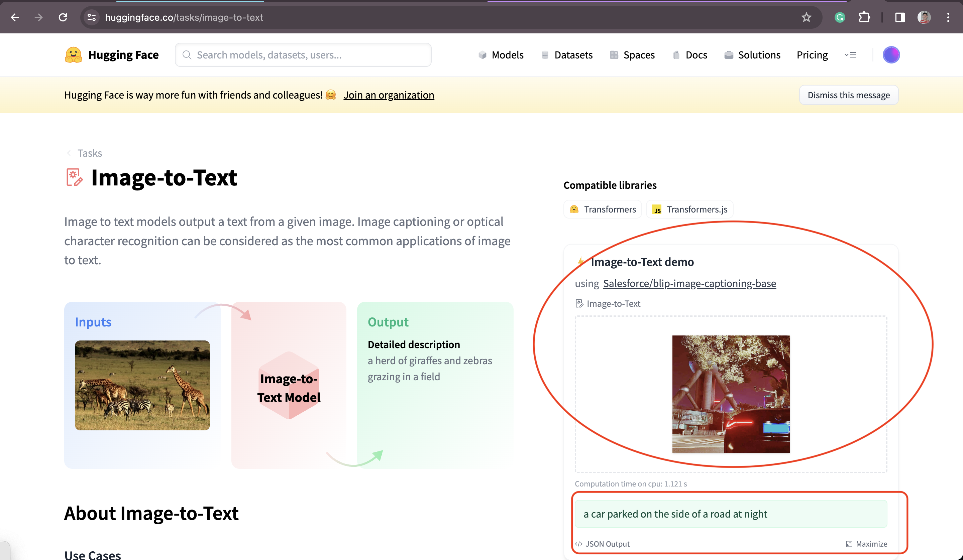
Task: Bookmark this page with the star icon
Action: coord(806,17)
